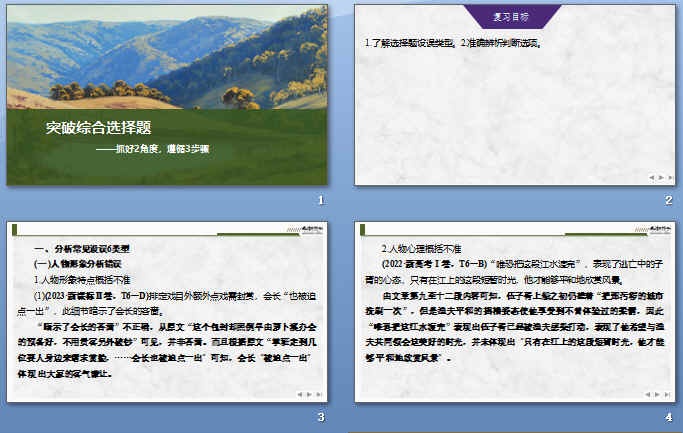Click the rightmost navigation arrow on slide 4

point(669,395)
